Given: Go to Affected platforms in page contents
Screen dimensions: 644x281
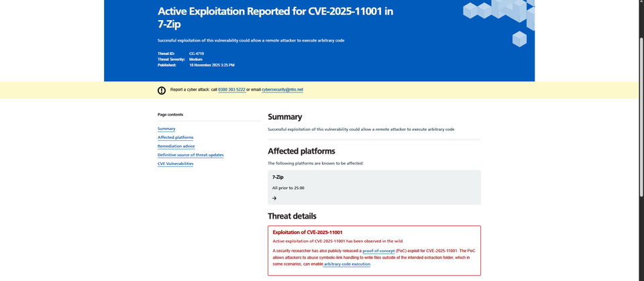Looking at the screenshot, I should (175, 137).
